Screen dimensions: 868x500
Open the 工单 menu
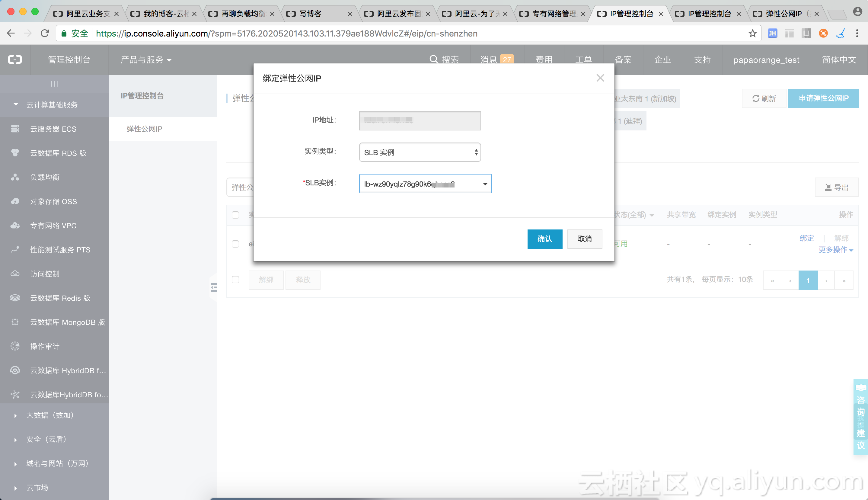pos(583,60)
